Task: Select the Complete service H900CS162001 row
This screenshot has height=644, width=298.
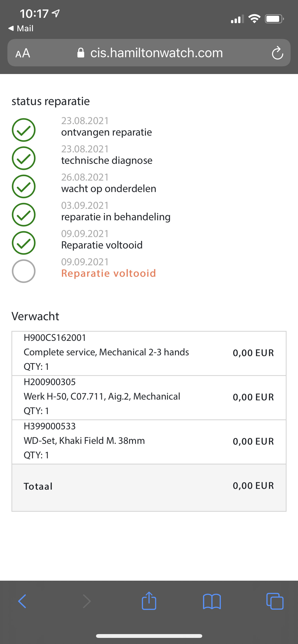Action: (x=149, y=353)
